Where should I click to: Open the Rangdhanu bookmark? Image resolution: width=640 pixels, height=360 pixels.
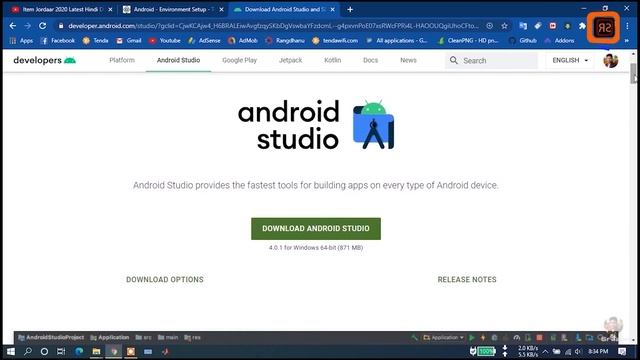coord(285,40)
